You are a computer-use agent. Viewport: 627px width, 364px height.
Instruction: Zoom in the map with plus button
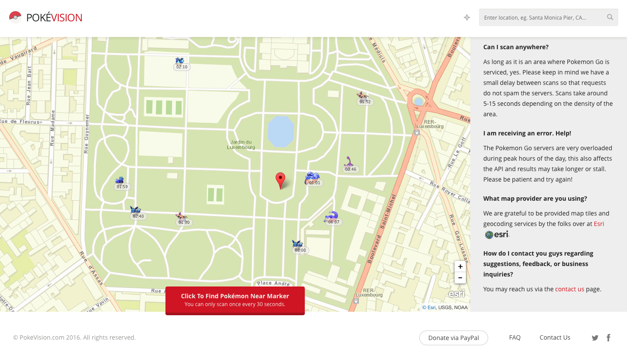(x=460, y=266)
